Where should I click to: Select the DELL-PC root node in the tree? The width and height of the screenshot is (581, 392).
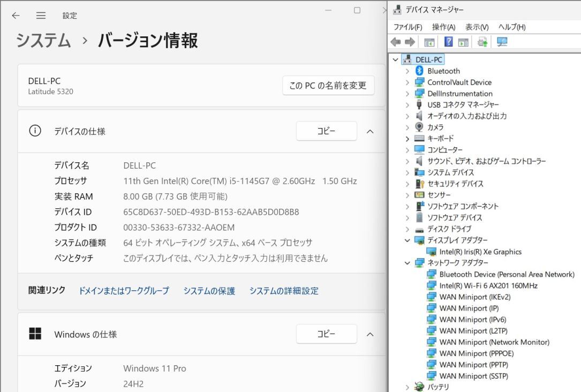427,59
